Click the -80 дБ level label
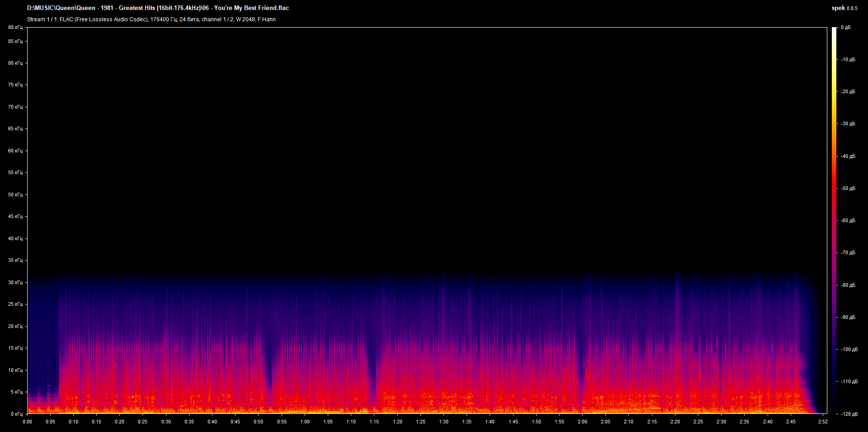 [848, 285]
